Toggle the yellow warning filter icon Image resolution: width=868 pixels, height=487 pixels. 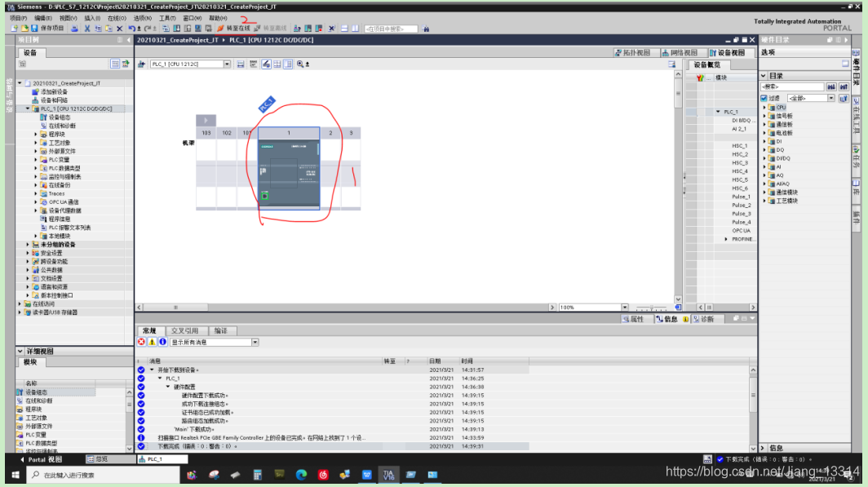tap(153, 342)
